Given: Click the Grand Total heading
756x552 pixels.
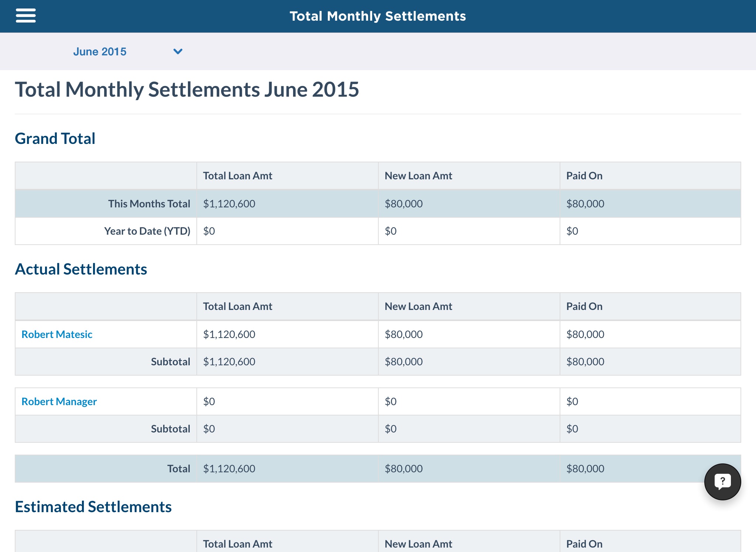Looking at the screenshot, I should pyautogui.click(x=55, y=138).
